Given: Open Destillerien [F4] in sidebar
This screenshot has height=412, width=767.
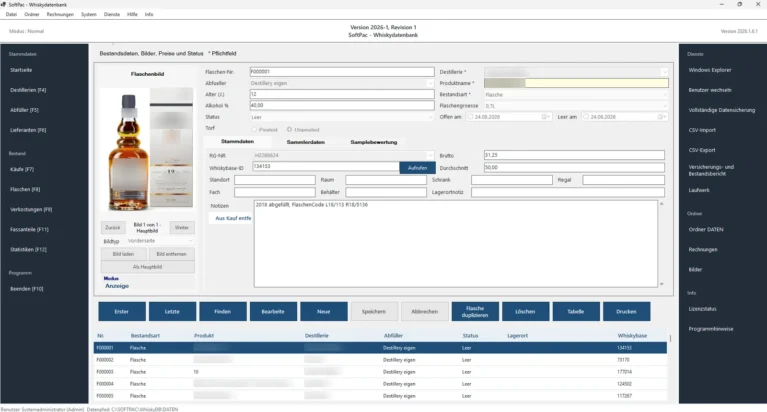Looking at the screenshot, I should pos(28,90).
